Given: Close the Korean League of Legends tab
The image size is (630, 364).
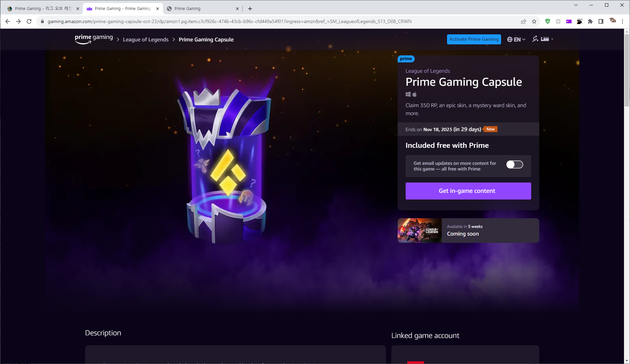Looking at the screenshot, I should pyautogui.click(x=78, y=9).
